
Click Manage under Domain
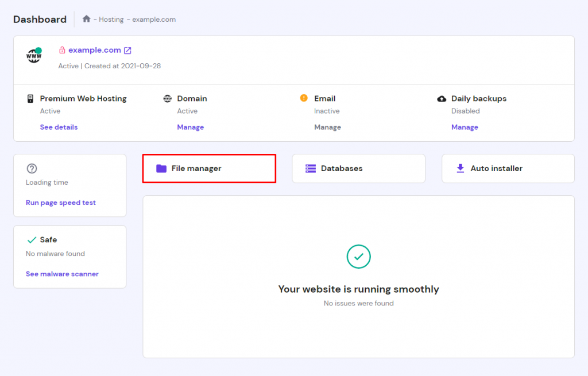(190, 127)
